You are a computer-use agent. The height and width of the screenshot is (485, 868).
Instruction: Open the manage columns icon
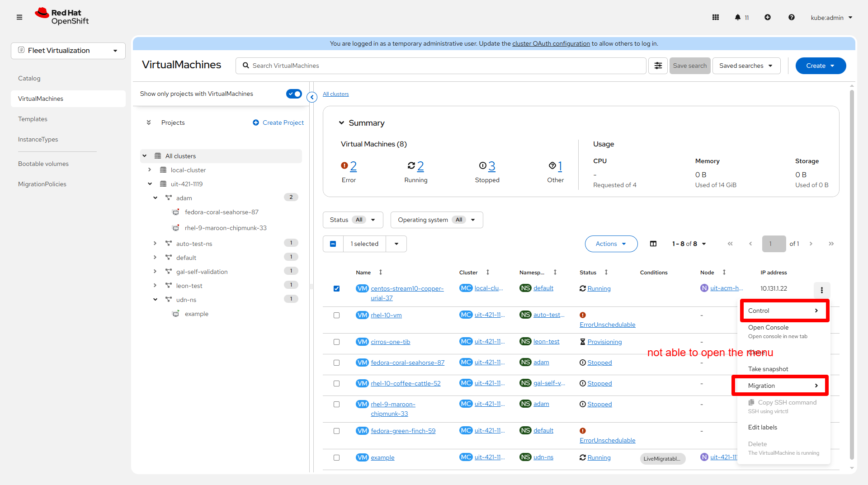pyautogui.click(x=653, y=244)
